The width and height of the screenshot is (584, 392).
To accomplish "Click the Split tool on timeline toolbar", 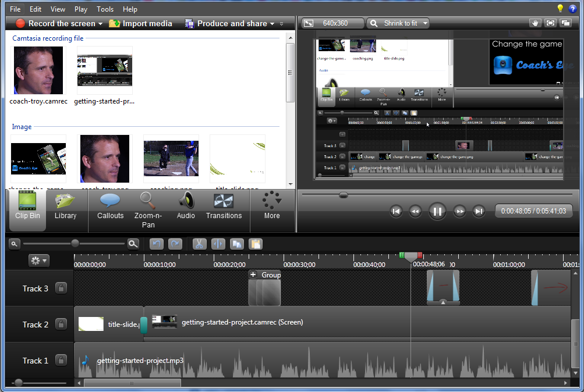I will coord(218,244).
